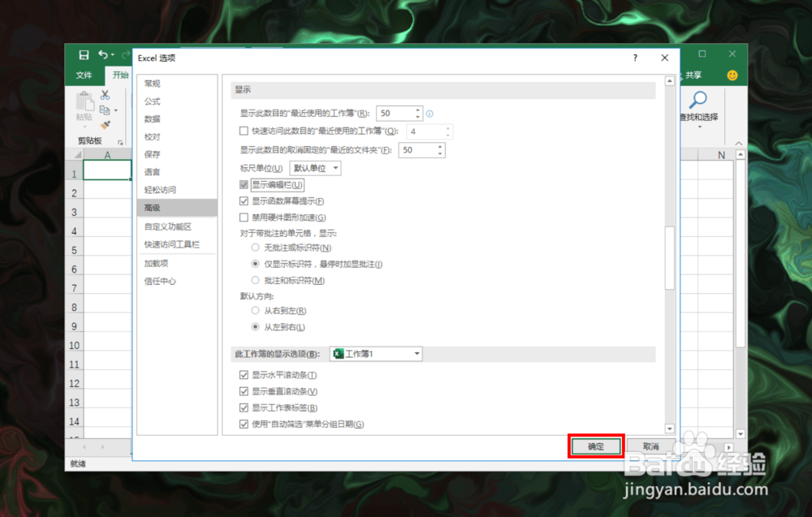
Task: Open 校对 Proofing options category
Action: (177, 136)
